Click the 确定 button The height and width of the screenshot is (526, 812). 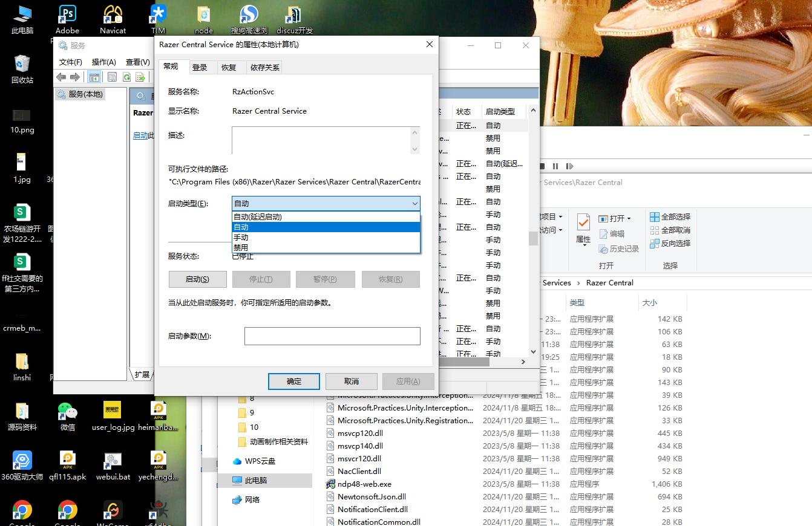pyautogui.click(x=294, y=382)
